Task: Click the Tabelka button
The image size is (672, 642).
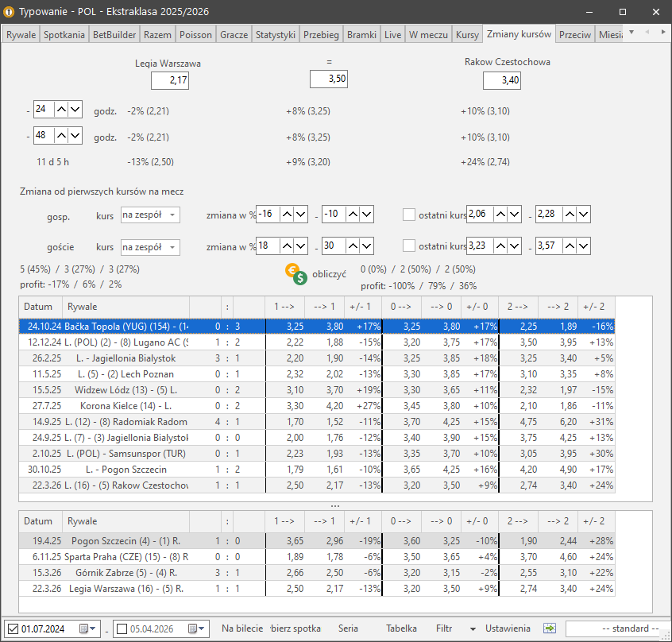Action: (x=401, y=628)
